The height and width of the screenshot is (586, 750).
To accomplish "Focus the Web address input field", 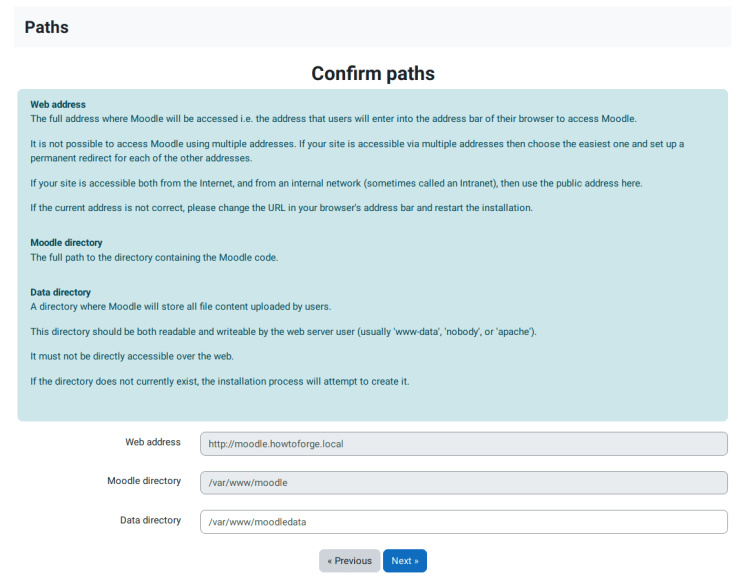I will tap(463, 444).
